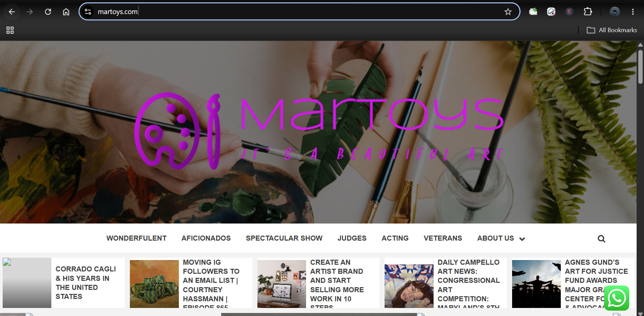This screenshot has width=644, height=316.
Task: Open the JUDGES menu item
Action: (x=352, y=238)
